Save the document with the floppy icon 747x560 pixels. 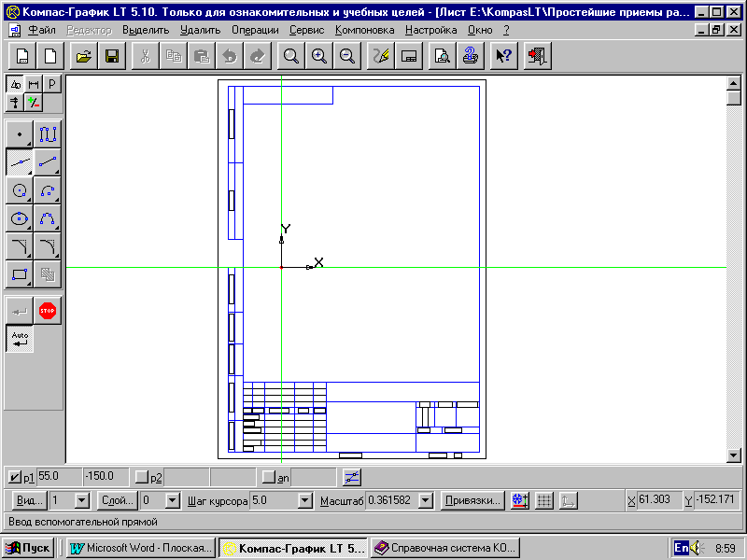tap(112, 56)
